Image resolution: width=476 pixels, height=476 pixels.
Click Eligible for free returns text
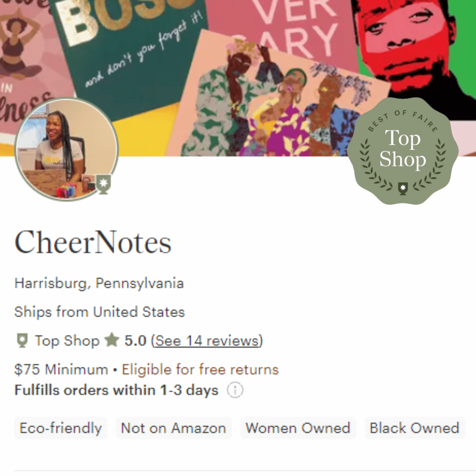point(200,369)
